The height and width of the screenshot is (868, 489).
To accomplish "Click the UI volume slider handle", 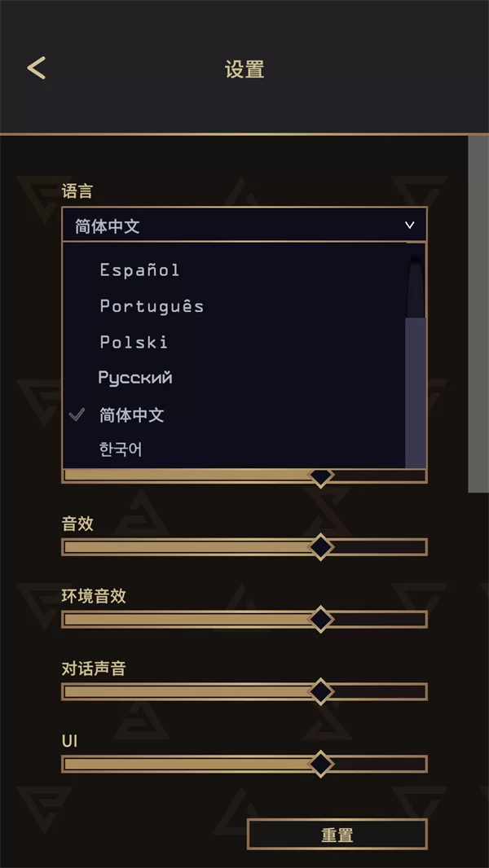I will [321, 764].
